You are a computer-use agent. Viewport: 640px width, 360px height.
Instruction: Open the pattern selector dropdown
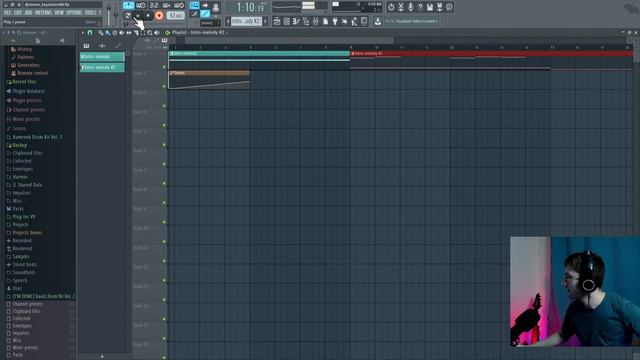pos(247,21)
